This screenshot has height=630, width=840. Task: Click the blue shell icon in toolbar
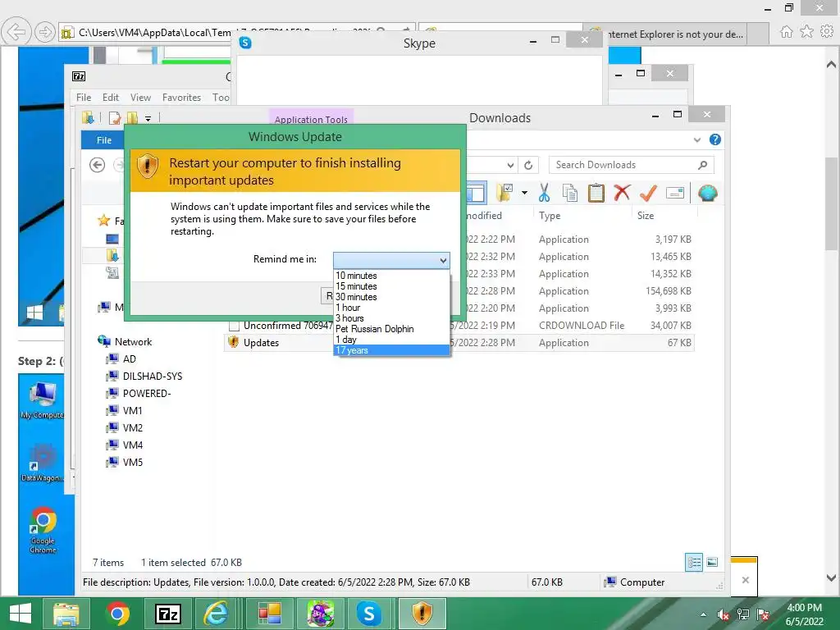(708, 193)
